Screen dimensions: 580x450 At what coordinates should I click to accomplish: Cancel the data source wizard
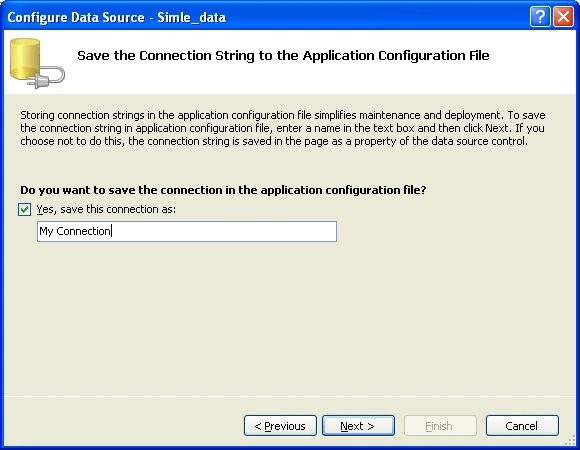[x=522, y=426]
